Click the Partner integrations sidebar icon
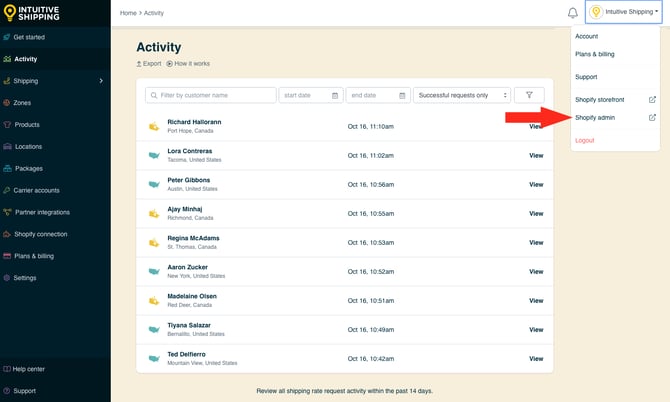Screen dimensions: 670x402 tap(7, 212)
